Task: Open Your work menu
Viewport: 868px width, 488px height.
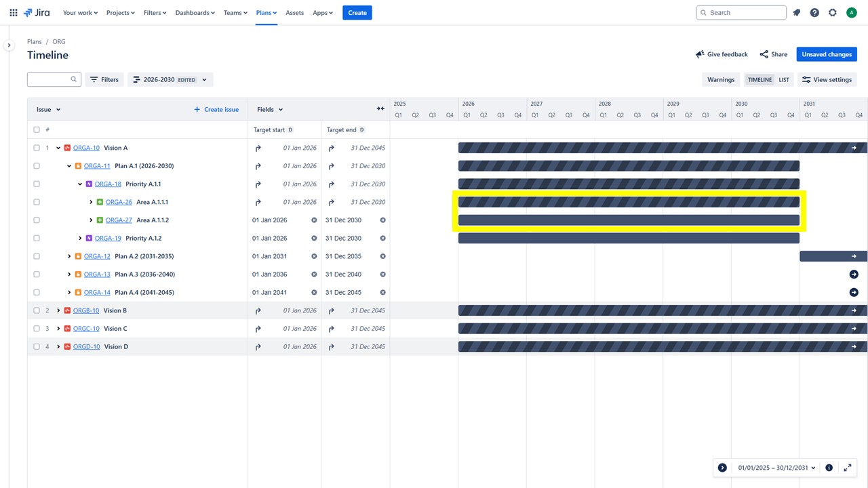Action: tap(80, 13)
